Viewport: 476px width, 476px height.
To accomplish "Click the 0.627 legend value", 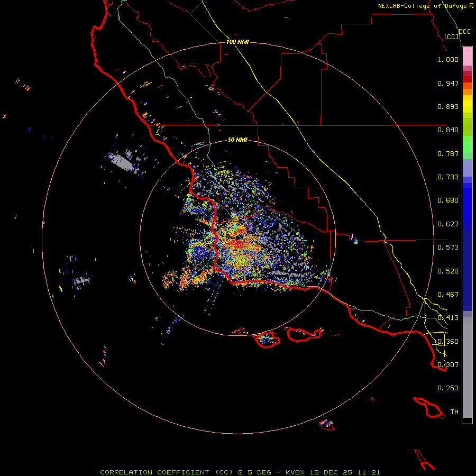I will pos(448,224).
